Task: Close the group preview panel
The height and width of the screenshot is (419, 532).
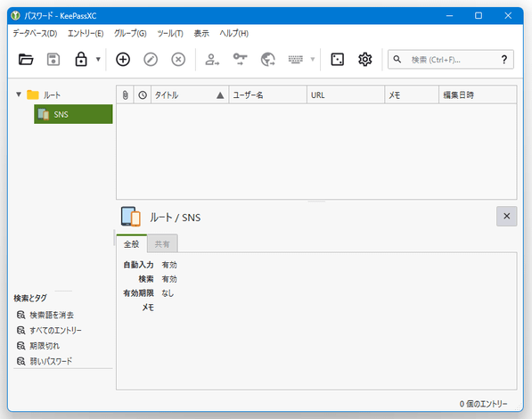Action: point(506,216)
